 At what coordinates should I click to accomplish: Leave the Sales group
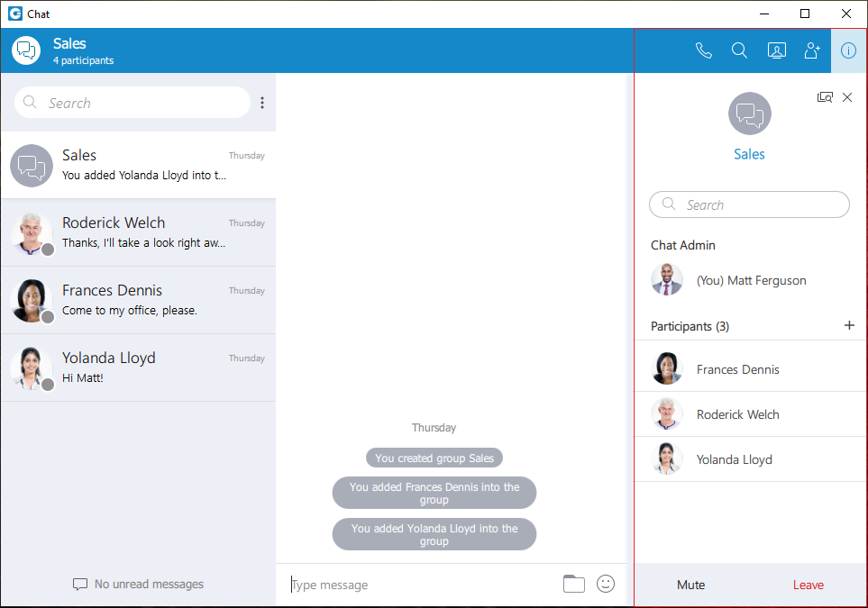808,584
